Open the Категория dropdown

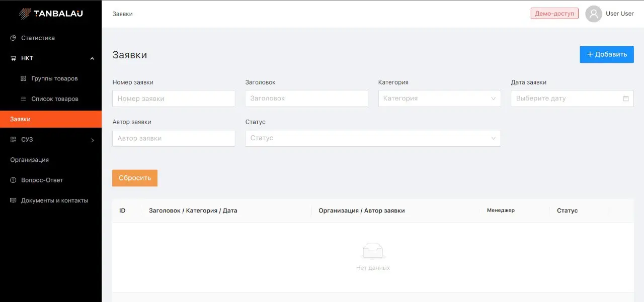(x=439, y=98)
